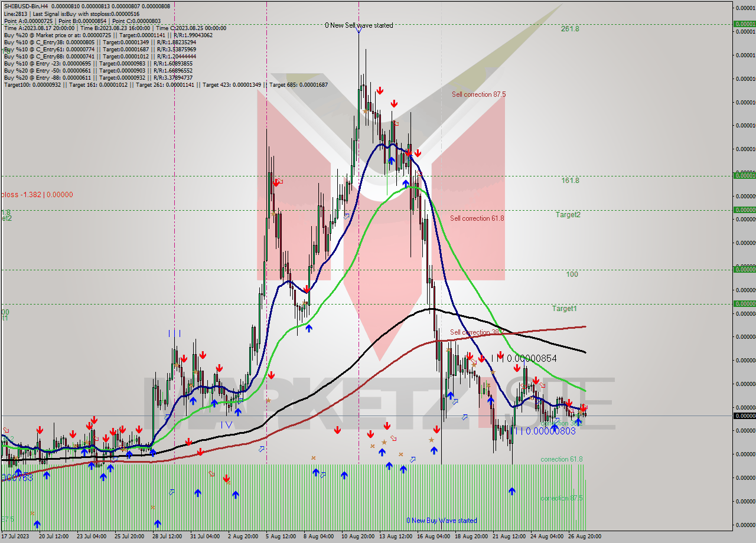Click the 'sloss -1.382 | 0.00000' stoploss label

tap(37, 194)
